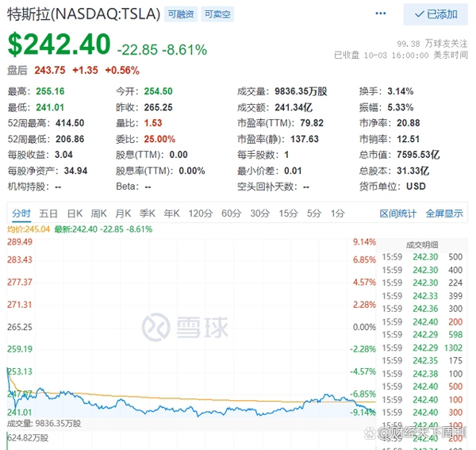Click the current price $242.40

click(x=59, y=44)
